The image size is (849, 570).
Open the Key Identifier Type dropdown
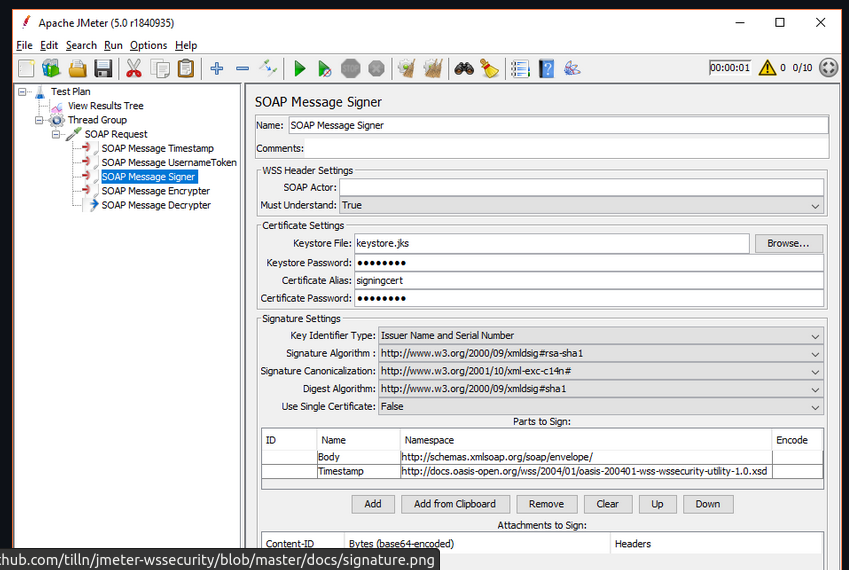click(601, 336)
